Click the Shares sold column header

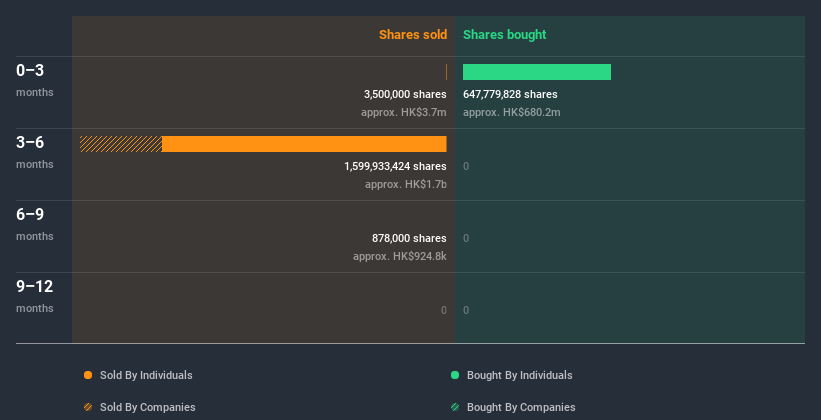[413, 35]
